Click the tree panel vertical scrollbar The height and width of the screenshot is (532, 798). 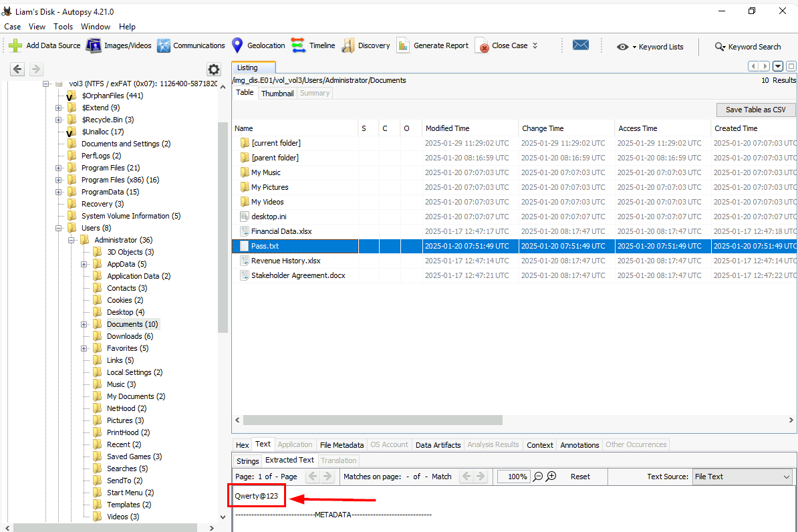(223, 227)
